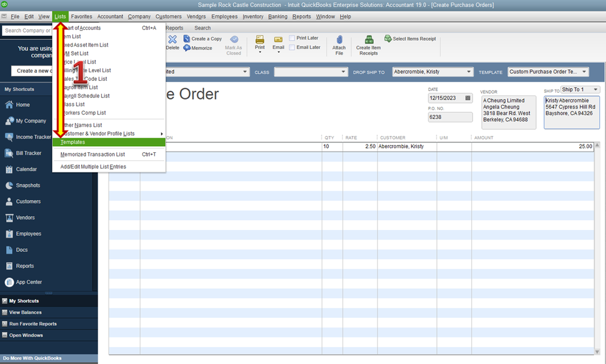Screen dimensions: 606x364
Task: Select Templates in Lists menu
Action: pos(109,142)
